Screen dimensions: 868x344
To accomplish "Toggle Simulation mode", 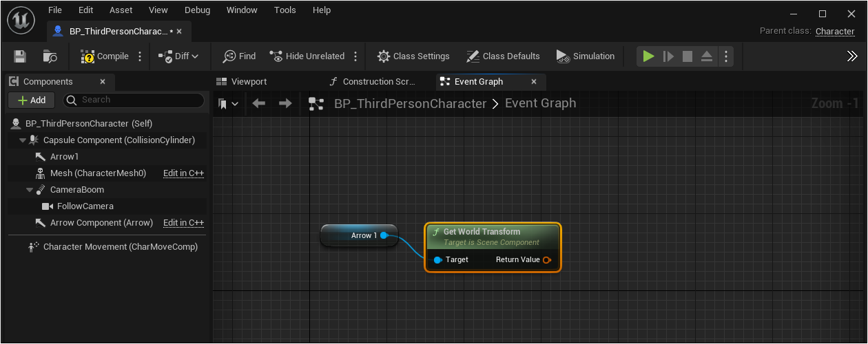I will coord(586,56).
